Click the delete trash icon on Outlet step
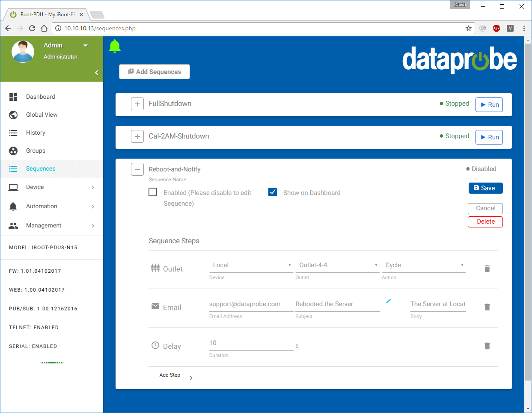532x413 pixels. click(487, 268)
